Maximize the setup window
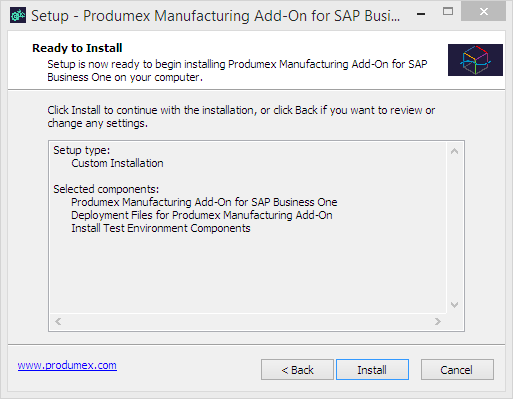Image resolution: width=513 pixels, height=399 pixels. (448, 12)
